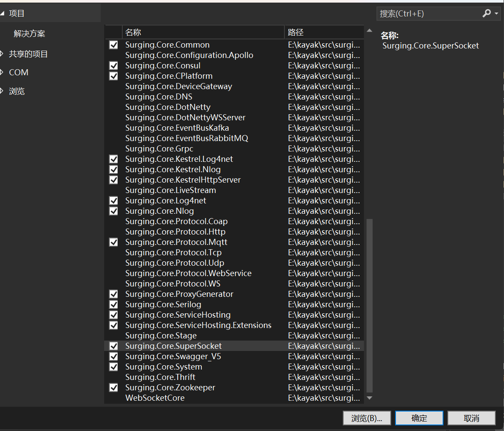Open the 共享的项目 category
This screenshot has height=431, width=504.
click(x=28, y=54)
